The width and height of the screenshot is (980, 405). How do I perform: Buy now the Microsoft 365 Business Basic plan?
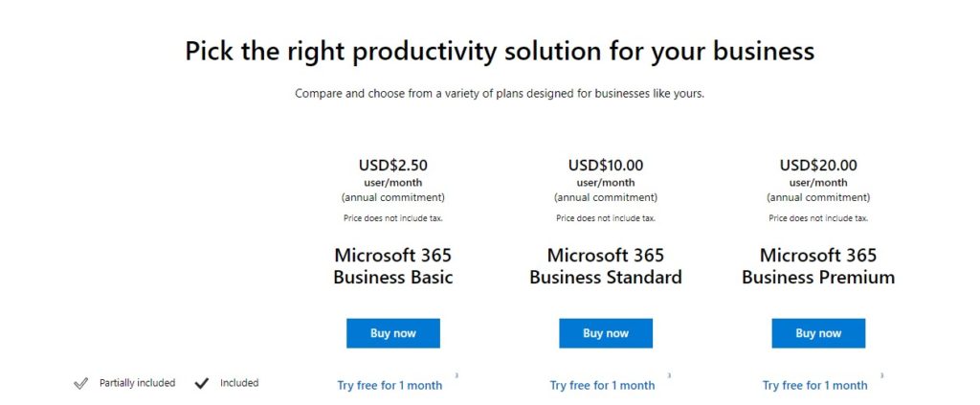click(x=393, y=333)
